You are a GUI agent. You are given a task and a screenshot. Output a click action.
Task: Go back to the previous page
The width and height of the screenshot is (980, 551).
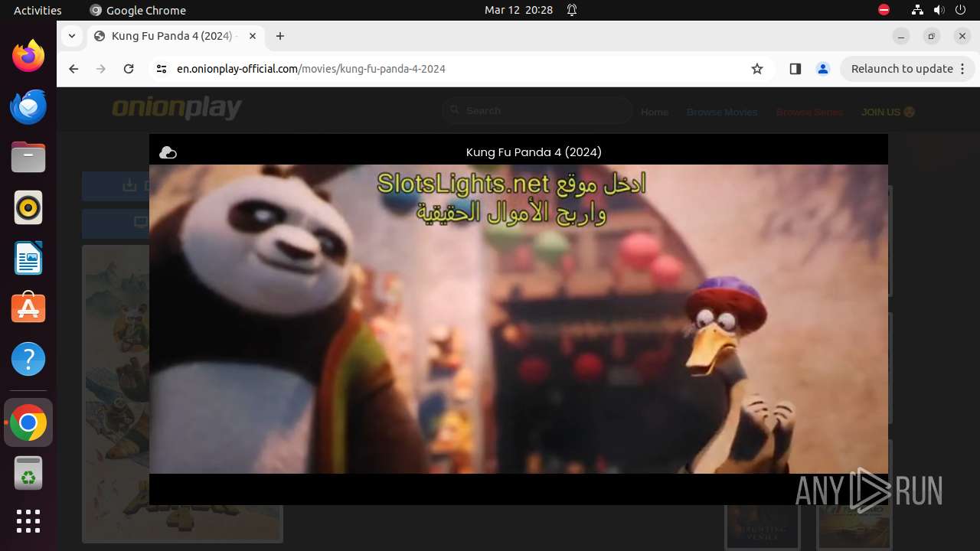tap(73, 69)
